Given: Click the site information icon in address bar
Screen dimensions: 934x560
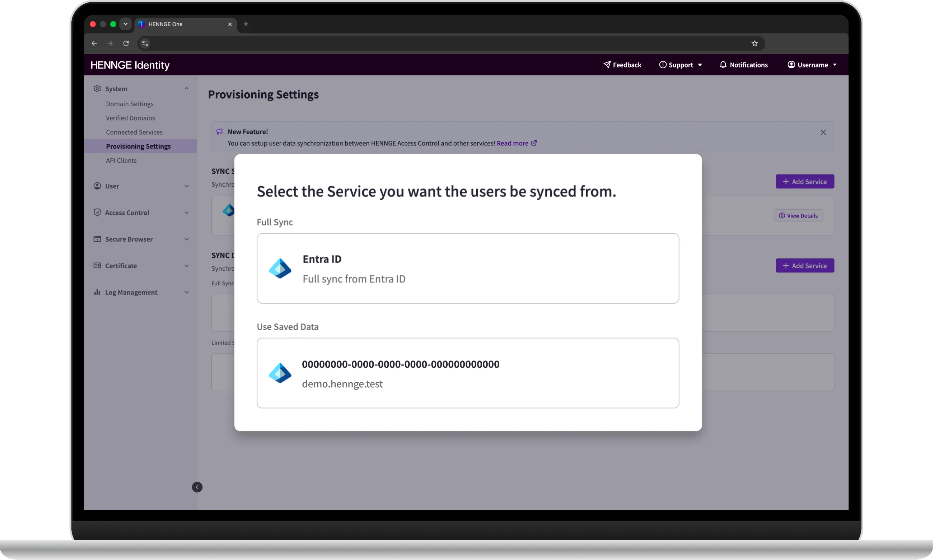Looking at the screenshot, I should (145, 43).
